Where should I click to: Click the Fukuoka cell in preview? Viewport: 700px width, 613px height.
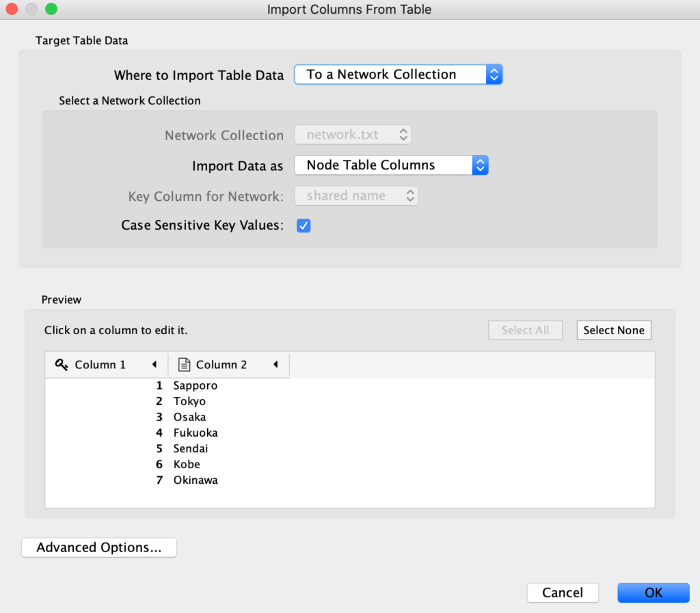[196, 433]
